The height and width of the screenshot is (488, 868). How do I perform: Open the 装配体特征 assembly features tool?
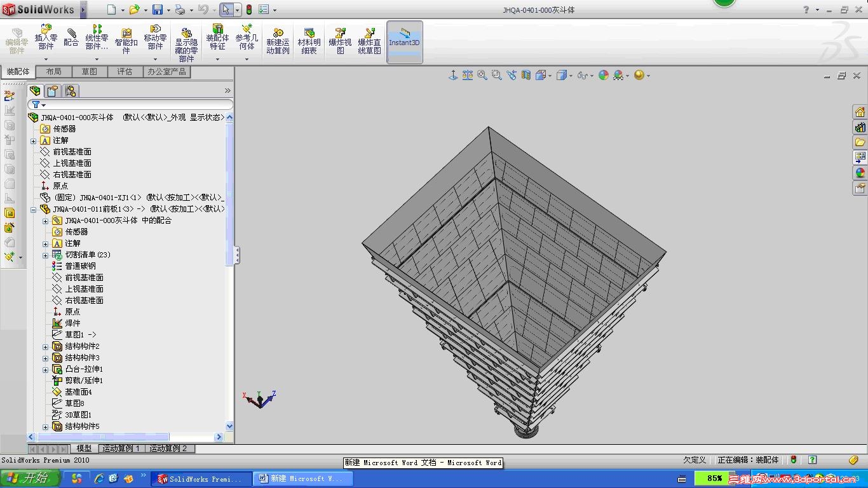coord(217,38)
